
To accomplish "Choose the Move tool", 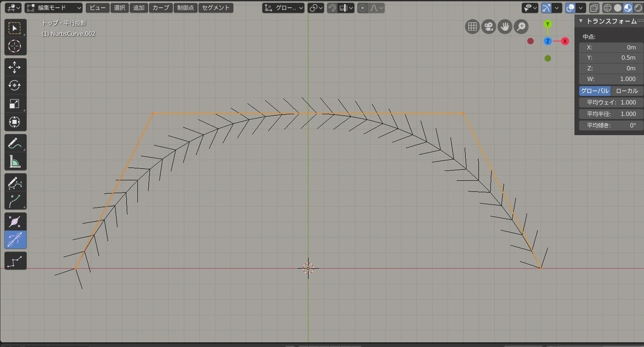I will pos(15,68).
